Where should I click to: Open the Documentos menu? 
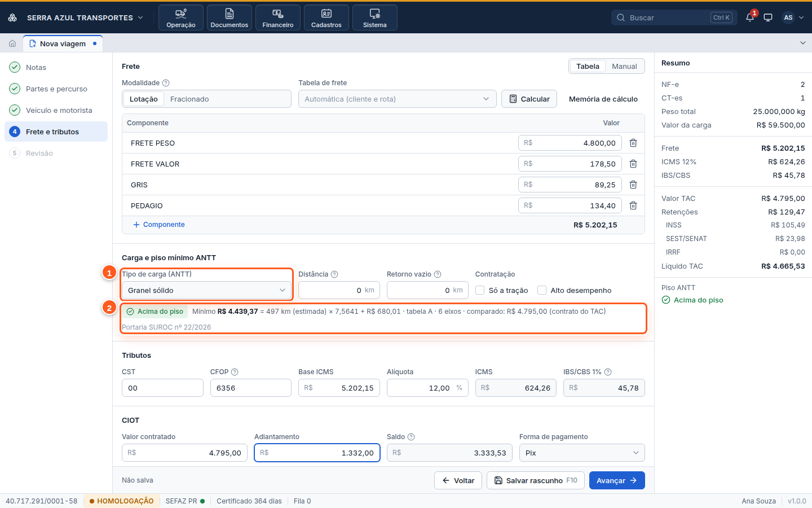point(230,17)
